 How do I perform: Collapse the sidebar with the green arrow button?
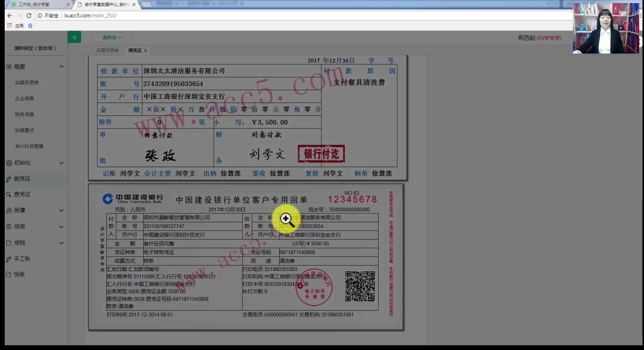coord(74,37)
